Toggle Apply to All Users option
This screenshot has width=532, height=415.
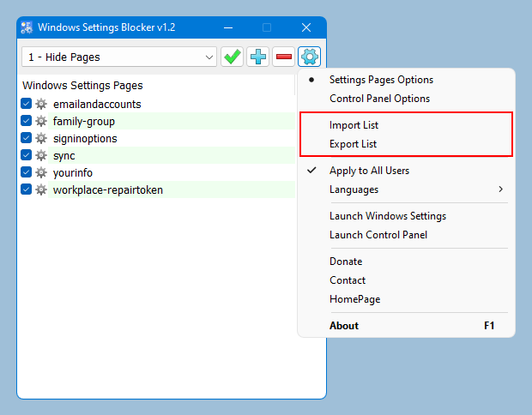point(369,171)
